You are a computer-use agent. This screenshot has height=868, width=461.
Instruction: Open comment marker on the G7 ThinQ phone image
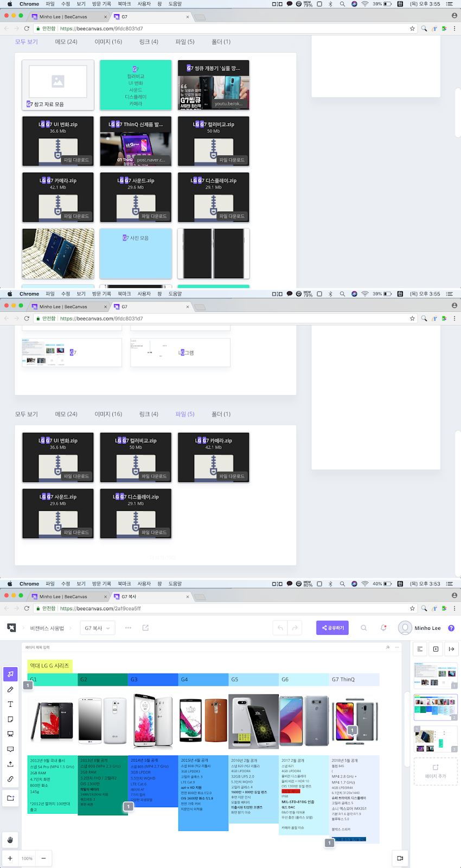[x=352, y=730]
